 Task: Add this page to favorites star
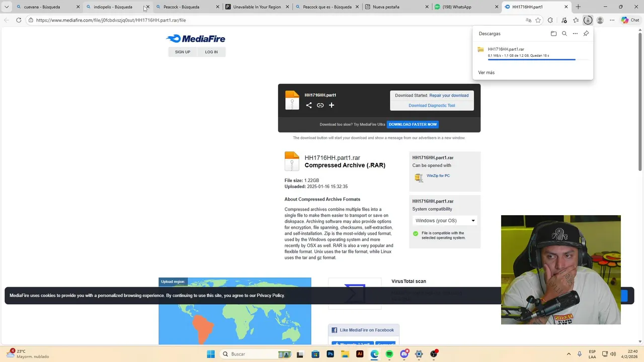tap(538, 20)
